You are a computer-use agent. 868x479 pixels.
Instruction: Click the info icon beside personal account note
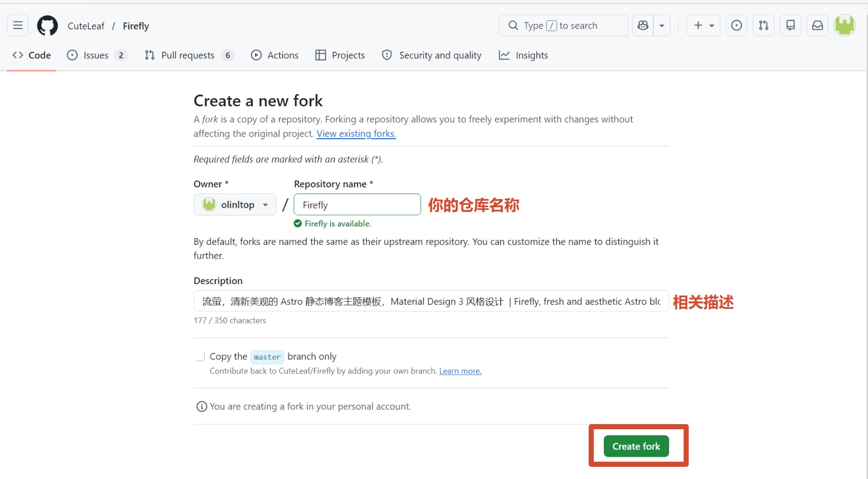point(202,406)
